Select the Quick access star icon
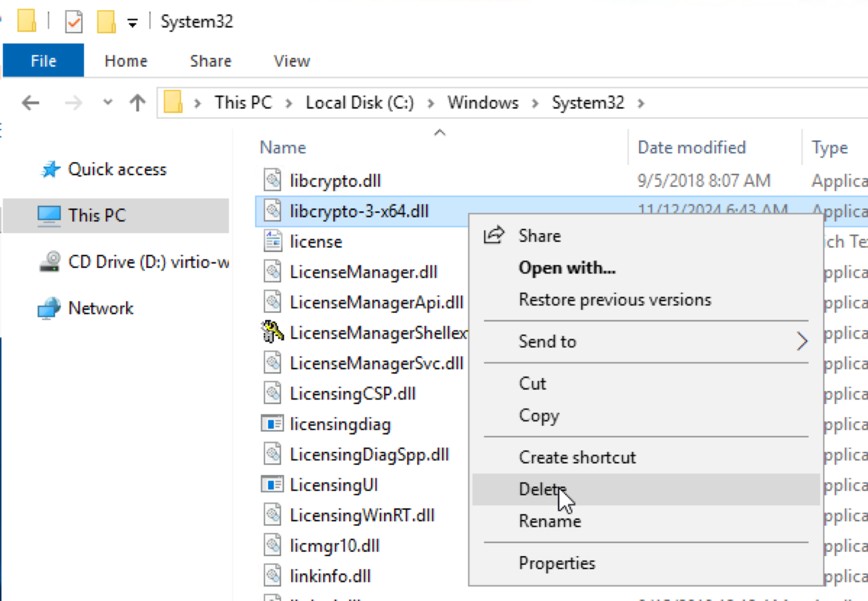 (51, 170)
